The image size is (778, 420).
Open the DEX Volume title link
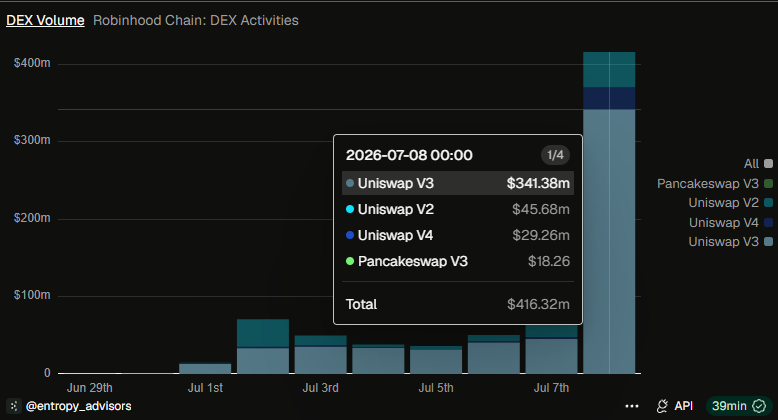45,20
